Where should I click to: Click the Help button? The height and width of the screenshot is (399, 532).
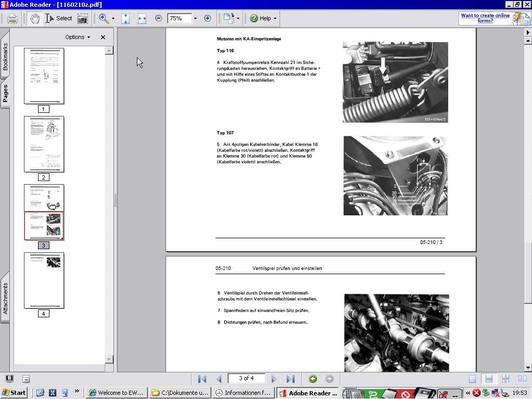(260, 18)
